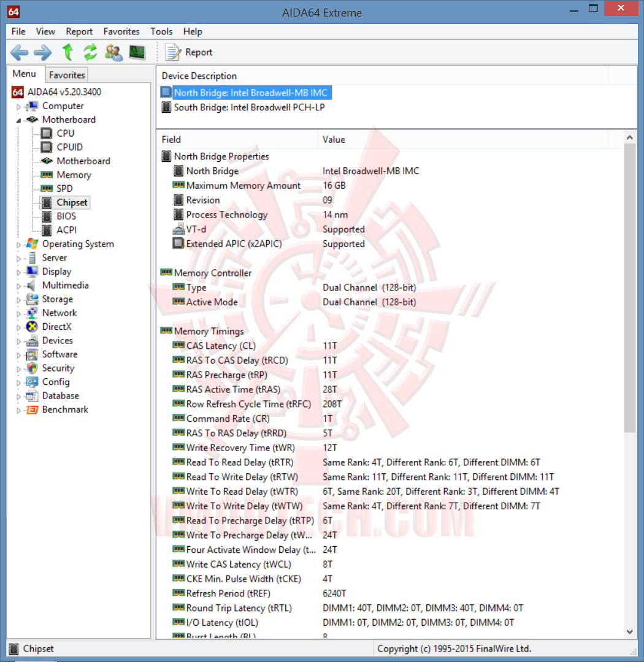Click the CAS Latency (CL) row
Image resolution: width=644 pixels, height=662 pixels.
point(389,346)
